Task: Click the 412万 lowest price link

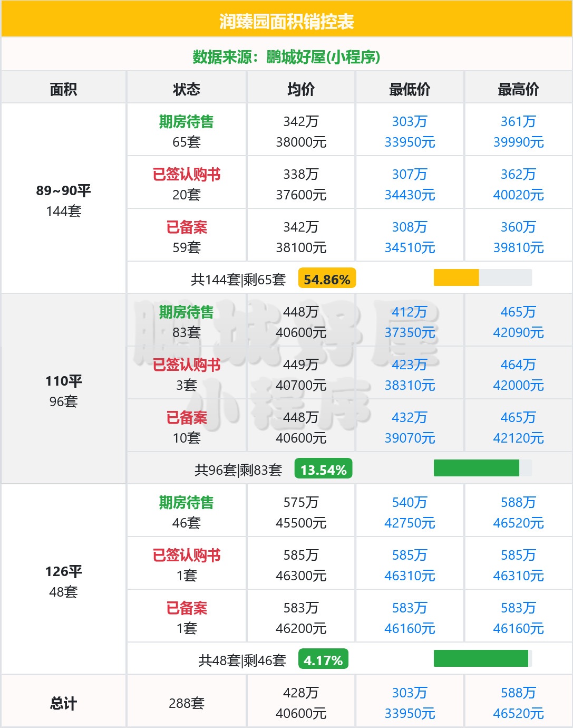Action: pyautogui.click(x=410, y=312)
